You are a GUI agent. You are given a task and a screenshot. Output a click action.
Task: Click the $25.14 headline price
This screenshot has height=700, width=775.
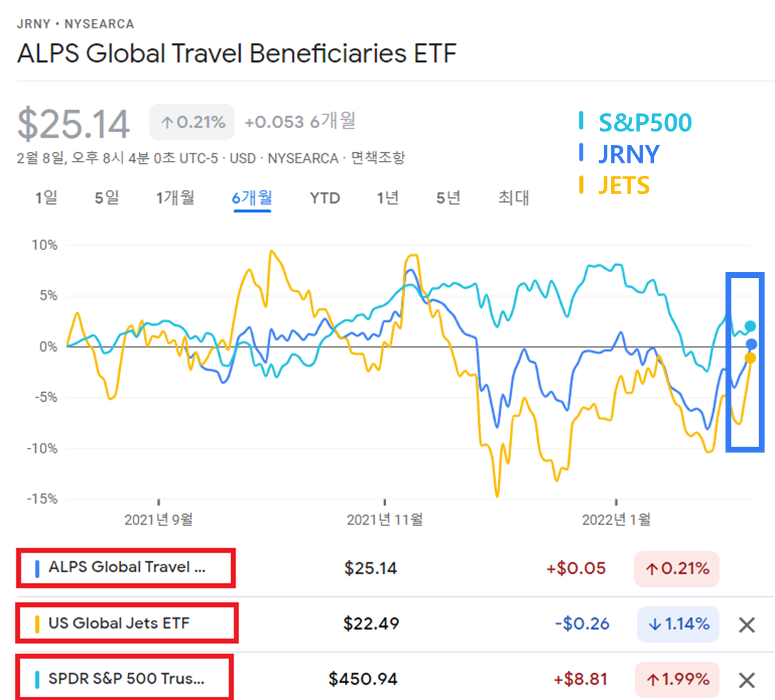[x=73, y=124]
